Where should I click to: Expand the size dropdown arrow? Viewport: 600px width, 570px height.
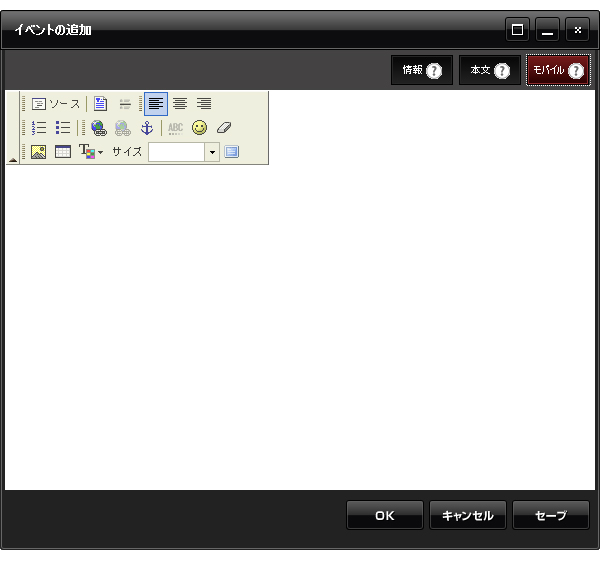[212, 152]
